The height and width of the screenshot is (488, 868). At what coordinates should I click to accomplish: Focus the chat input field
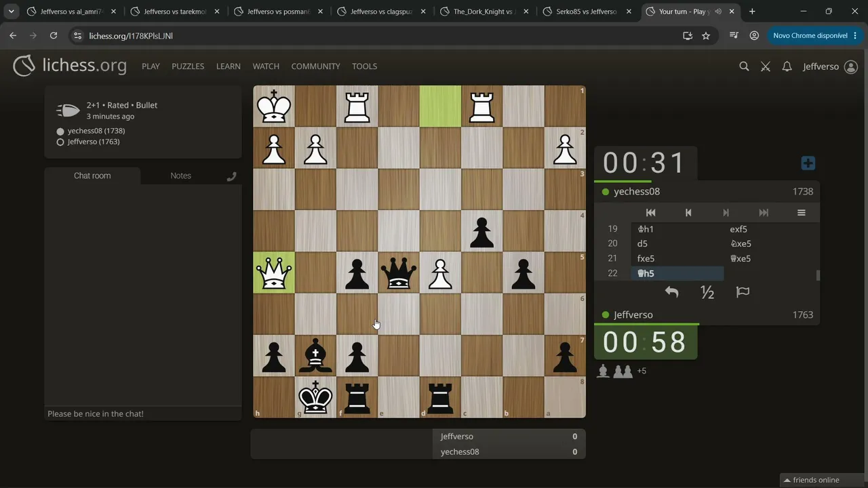coord(143,413)
